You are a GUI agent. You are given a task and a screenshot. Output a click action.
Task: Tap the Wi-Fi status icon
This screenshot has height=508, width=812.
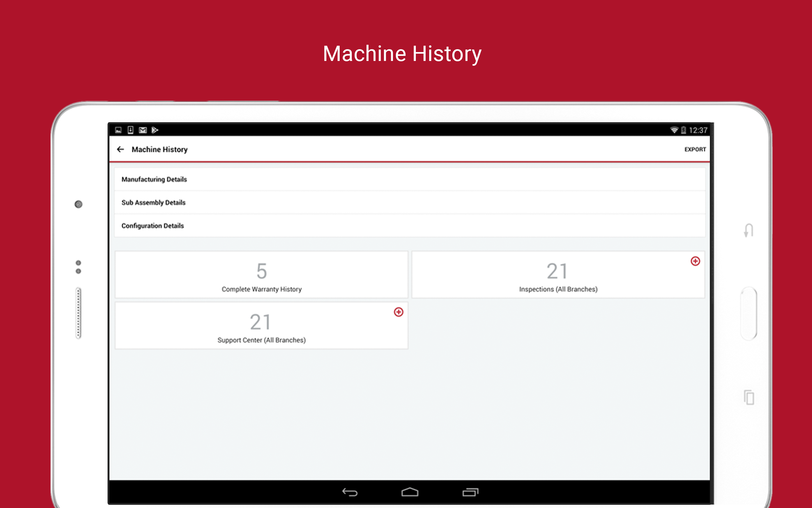[x=674, y=130]
